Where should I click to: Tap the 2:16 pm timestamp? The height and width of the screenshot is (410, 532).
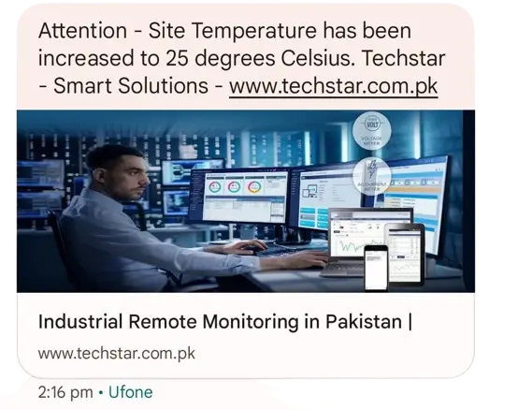65,392
